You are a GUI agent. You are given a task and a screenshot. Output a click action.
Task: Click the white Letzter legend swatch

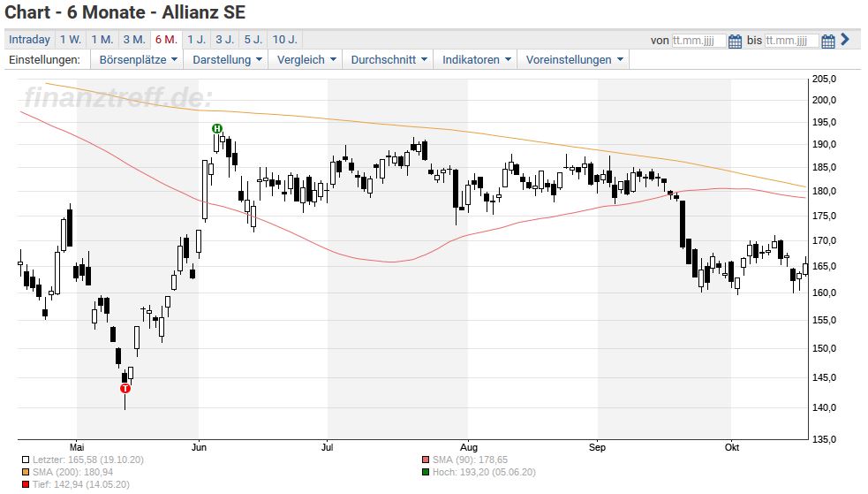pos(26,460)
